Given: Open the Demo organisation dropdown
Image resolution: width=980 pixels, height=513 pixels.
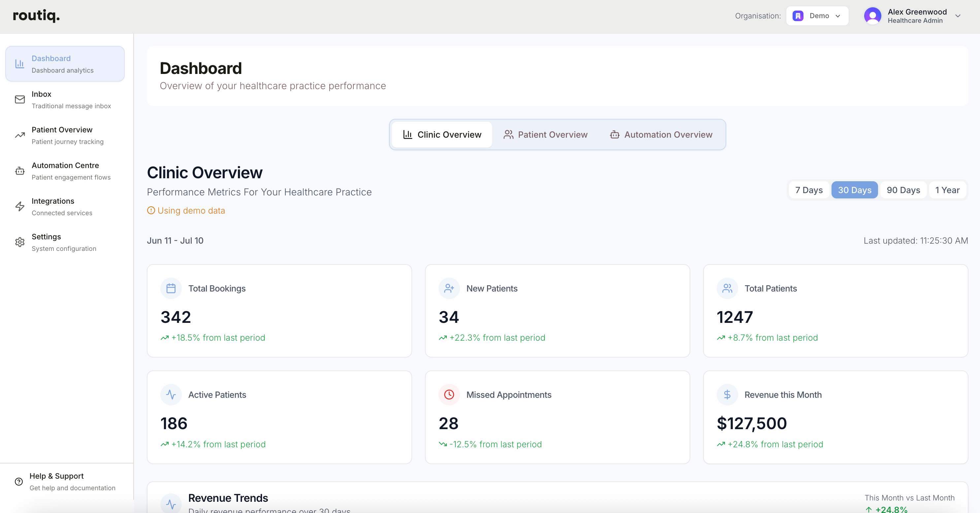Looking at the screenshot, I should click(817, 16).
